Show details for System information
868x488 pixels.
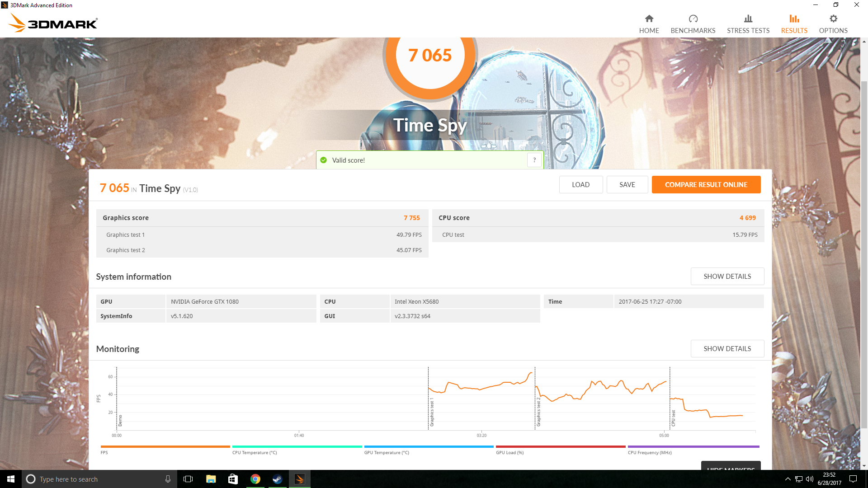[x=727, y=276]
